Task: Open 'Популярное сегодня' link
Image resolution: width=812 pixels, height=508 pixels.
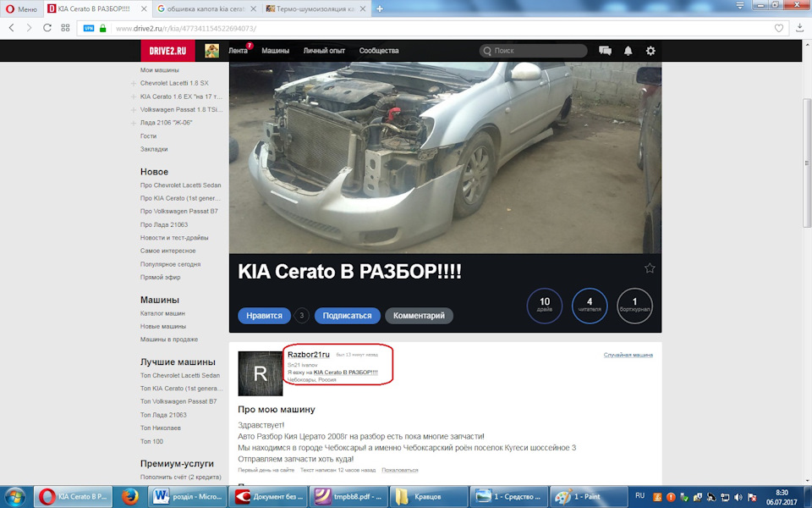Action: (x=170, y=264)
